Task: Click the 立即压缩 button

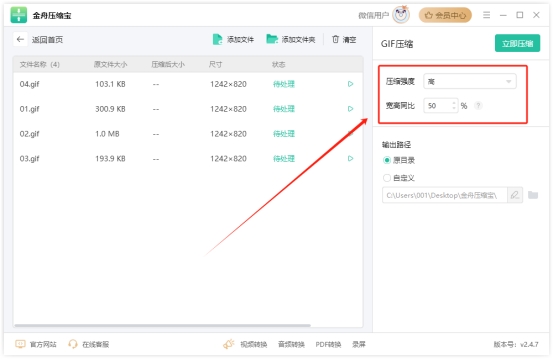Action: click(x=517, y=43)
